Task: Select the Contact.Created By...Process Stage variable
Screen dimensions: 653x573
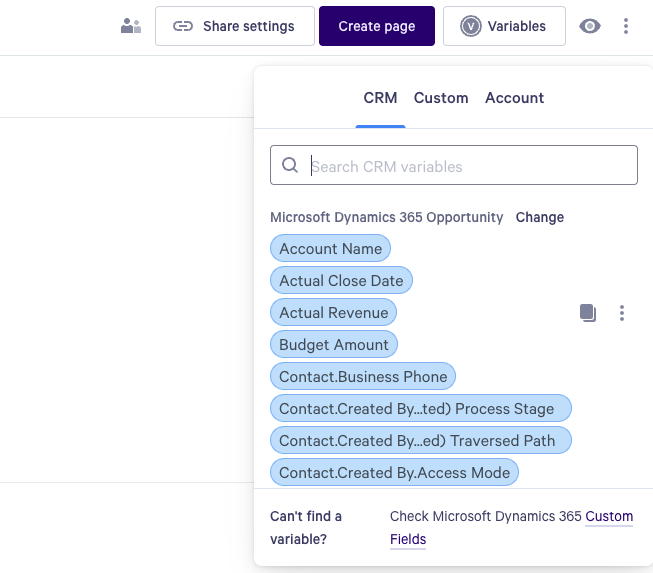Action: [421, 409]
